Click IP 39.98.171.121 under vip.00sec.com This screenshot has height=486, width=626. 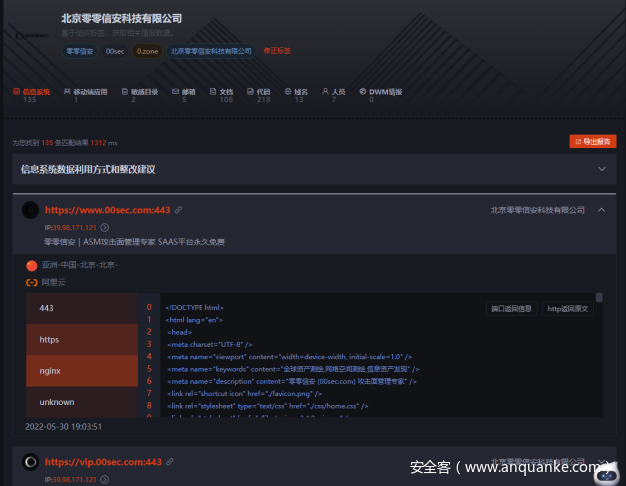click(75, 480)
